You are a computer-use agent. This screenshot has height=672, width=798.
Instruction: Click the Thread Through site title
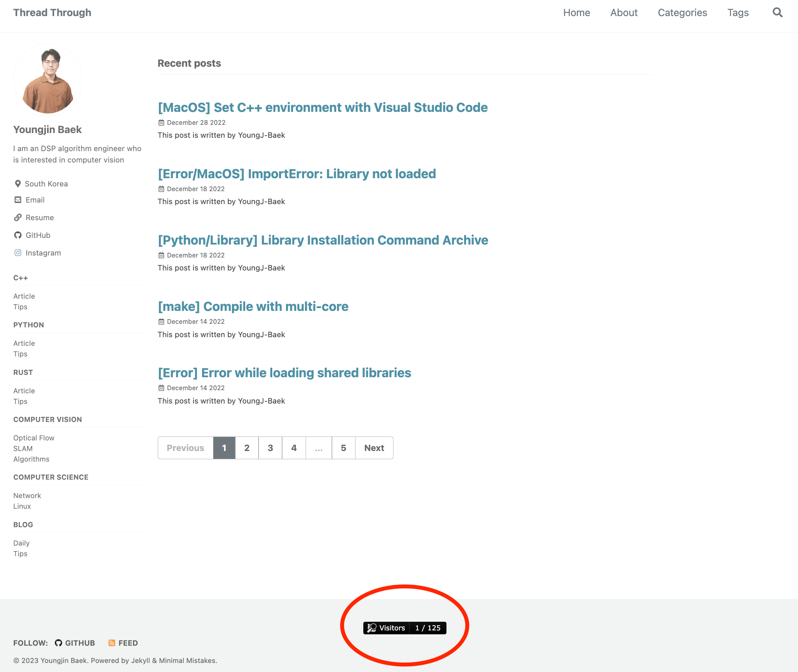pos(52,13)
